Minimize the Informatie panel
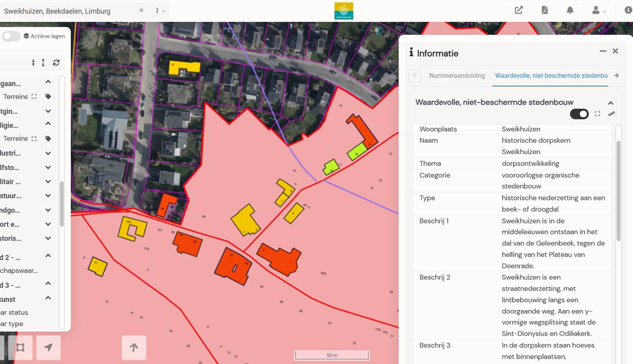Image resolution: width=633 pixels, height=364 pixels. [603, 51]
